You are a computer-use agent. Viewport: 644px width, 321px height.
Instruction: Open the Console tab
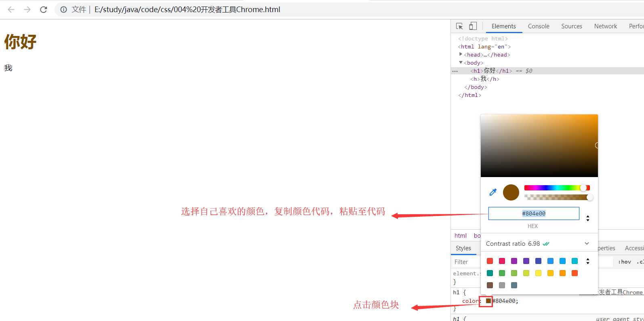pos(539,26)
